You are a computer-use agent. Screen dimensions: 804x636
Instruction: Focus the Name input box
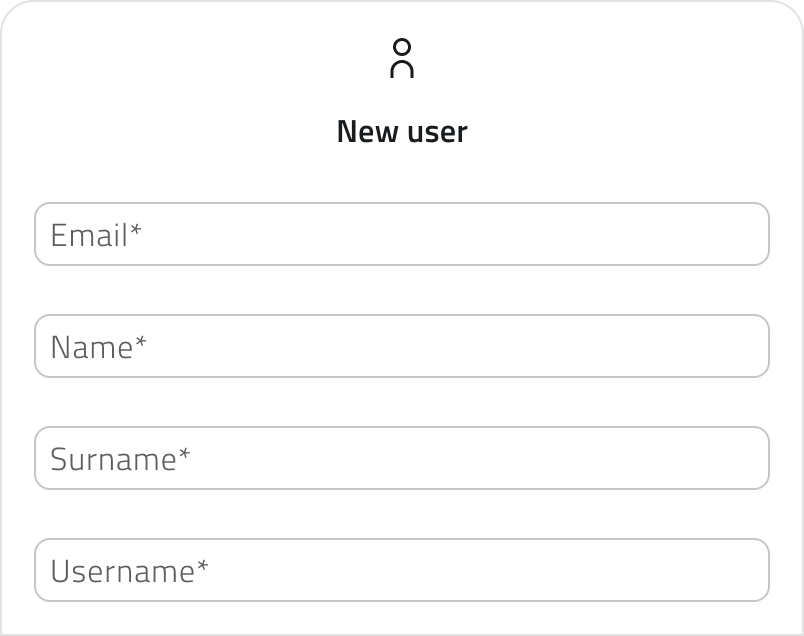click(x=400, y=346)
